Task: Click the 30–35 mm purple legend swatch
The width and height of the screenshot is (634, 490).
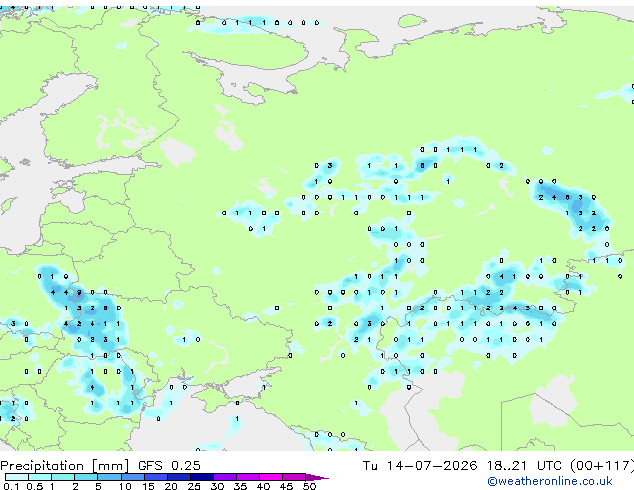Action: tap(225, 477)
